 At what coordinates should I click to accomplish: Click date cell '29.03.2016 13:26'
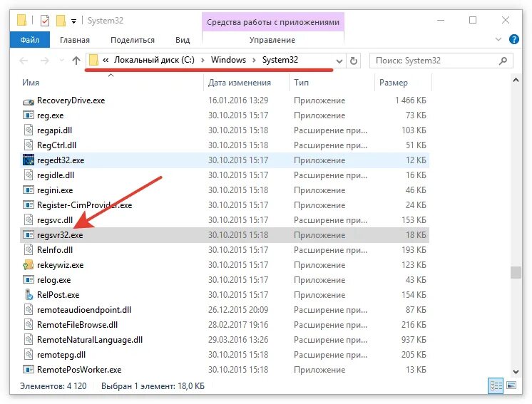click(238, 339)
